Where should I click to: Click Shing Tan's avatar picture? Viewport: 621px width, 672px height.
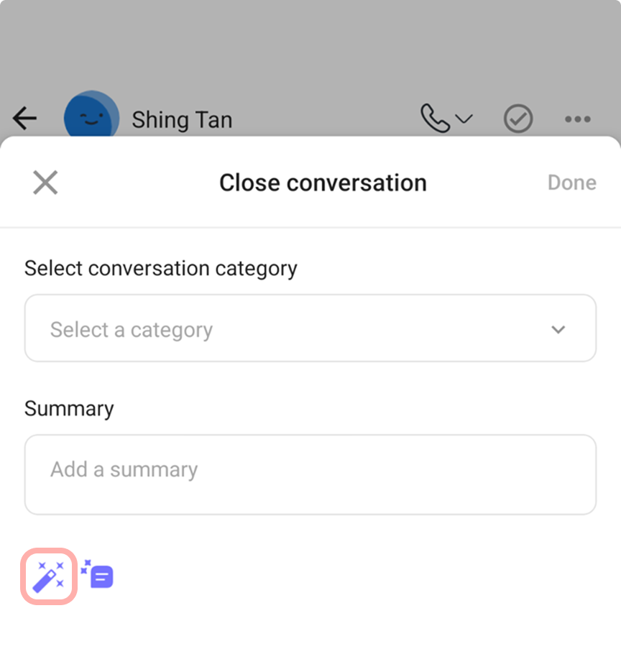91,116
